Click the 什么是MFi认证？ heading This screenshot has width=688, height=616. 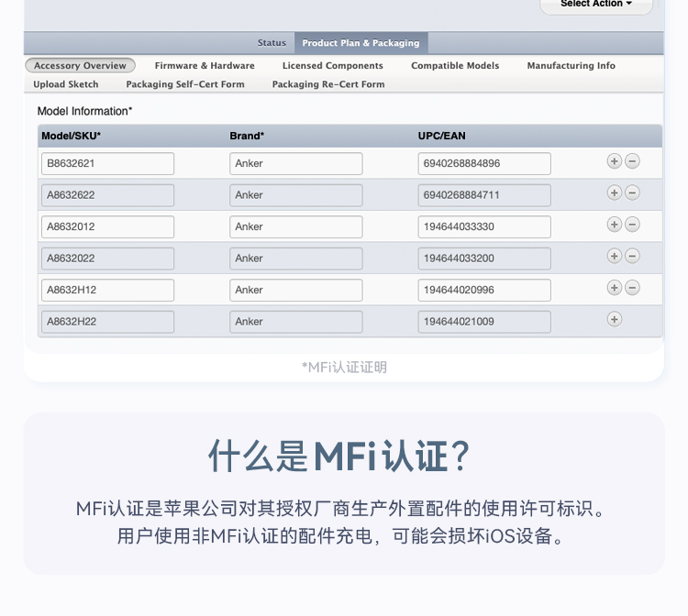[339, 456]
